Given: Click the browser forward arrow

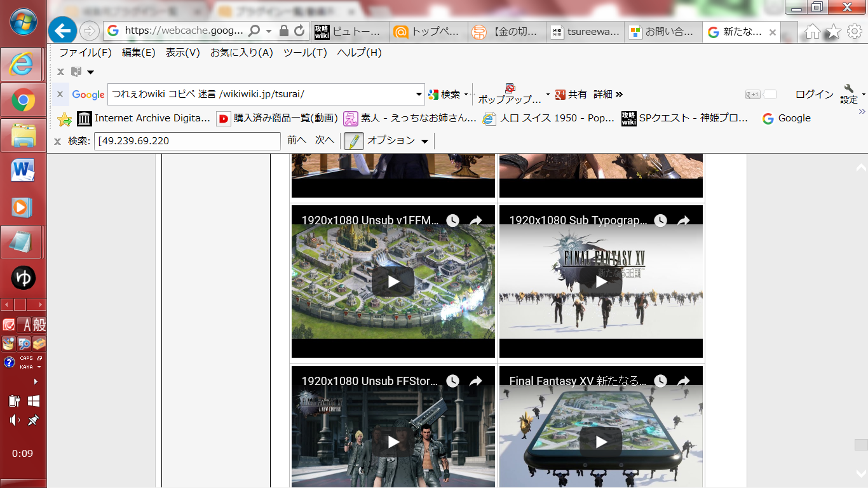Looking at the screenshot, I should [x=90, y=30].
